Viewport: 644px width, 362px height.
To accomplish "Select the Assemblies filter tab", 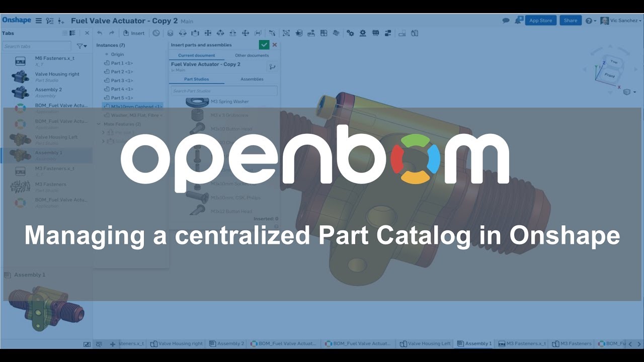I will [x=252, y=79].
